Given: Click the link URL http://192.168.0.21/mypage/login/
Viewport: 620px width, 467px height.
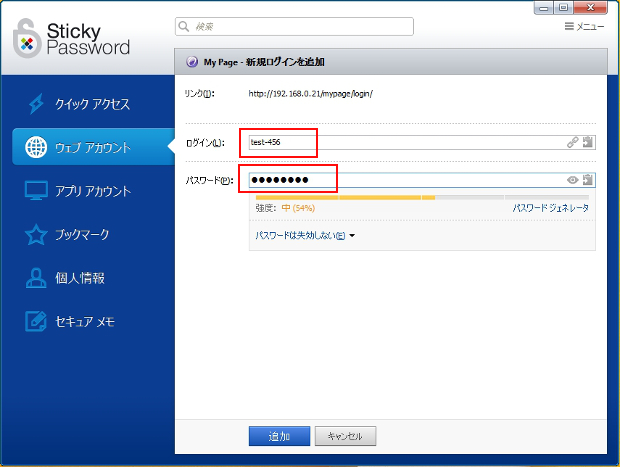Looking at the screenshot, I should (310, 94).
